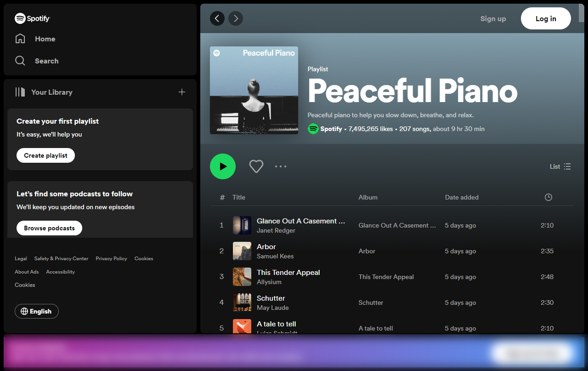The width and height of the screenshot is (588, 371).
Task: Click the Spotify owner avatar icon
Action: [313, 129]
